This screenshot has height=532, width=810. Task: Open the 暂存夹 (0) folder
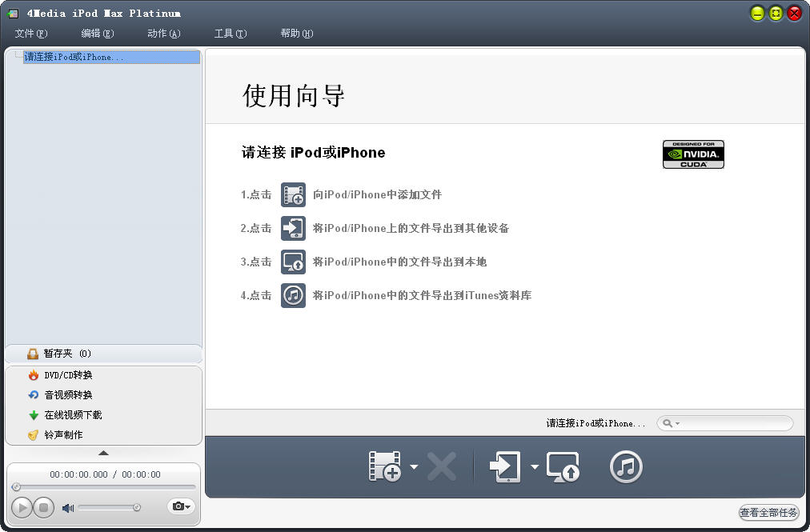(x=103, y=354)
